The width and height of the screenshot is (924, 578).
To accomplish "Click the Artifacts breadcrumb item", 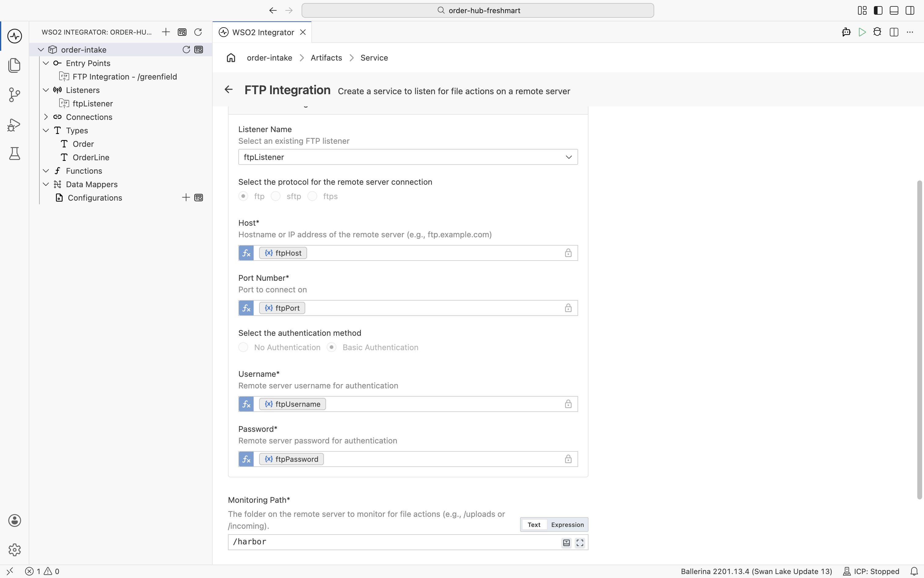I will [x=326, y=58].
